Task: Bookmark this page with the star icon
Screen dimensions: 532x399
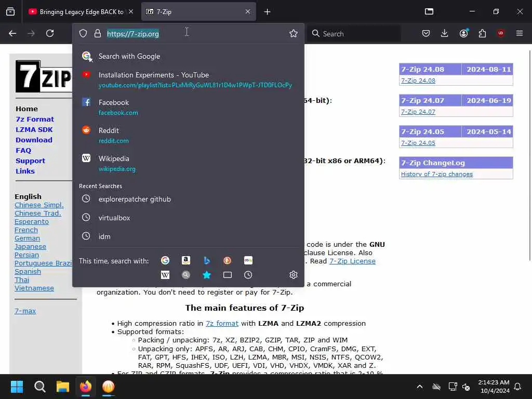Action: coord(294,33)
